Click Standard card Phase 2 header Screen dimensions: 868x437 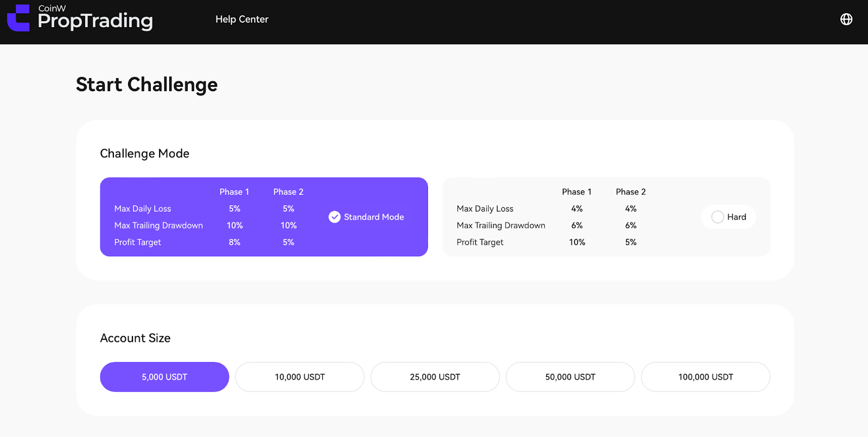[x=289, y=192]
